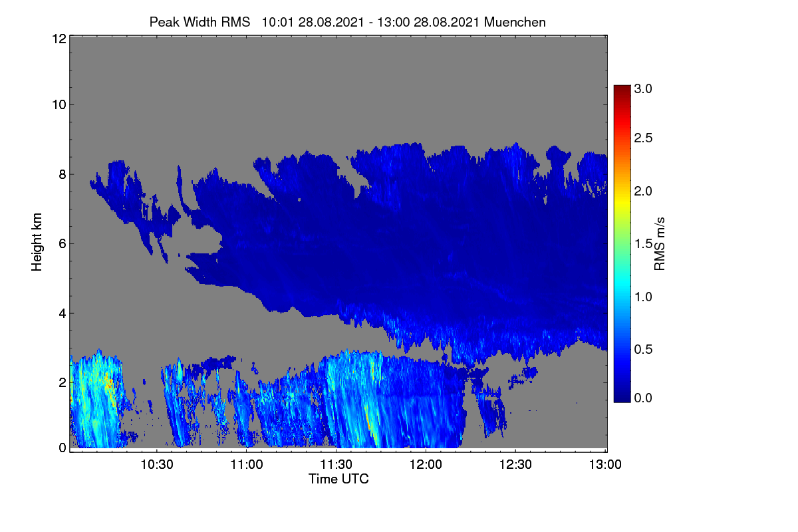Click the colorbar value 2.0

coord(643,191)
